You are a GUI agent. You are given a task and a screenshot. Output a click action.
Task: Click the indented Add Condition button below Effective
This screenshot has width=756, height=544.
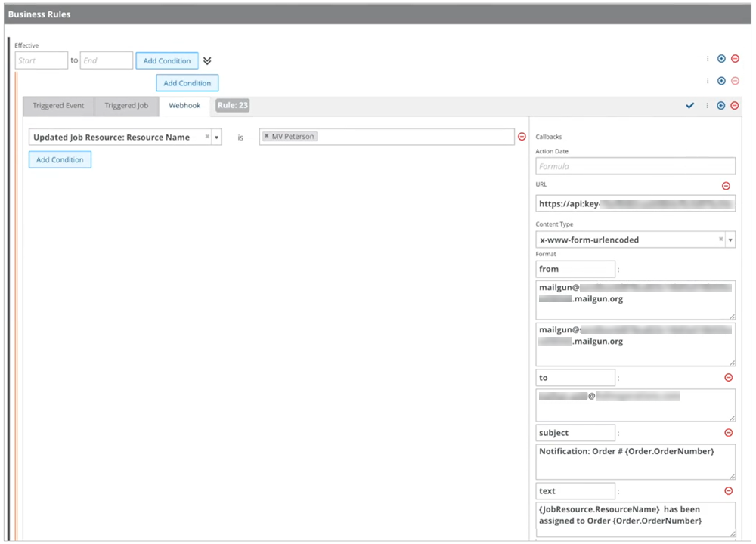(x=187, y=83)
